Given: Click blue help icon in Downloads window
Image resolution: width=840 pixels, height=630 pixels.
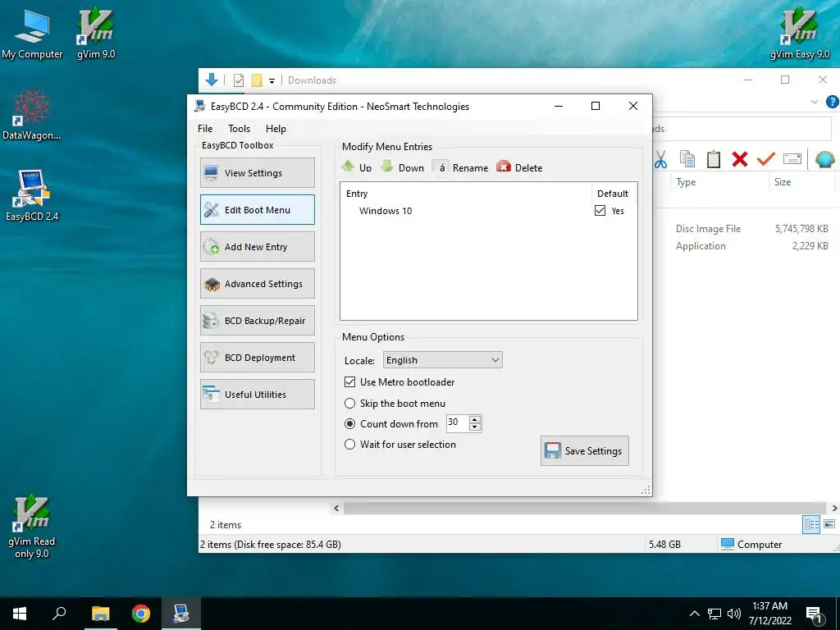Looking at the screenshot, I should click(833, 101).
